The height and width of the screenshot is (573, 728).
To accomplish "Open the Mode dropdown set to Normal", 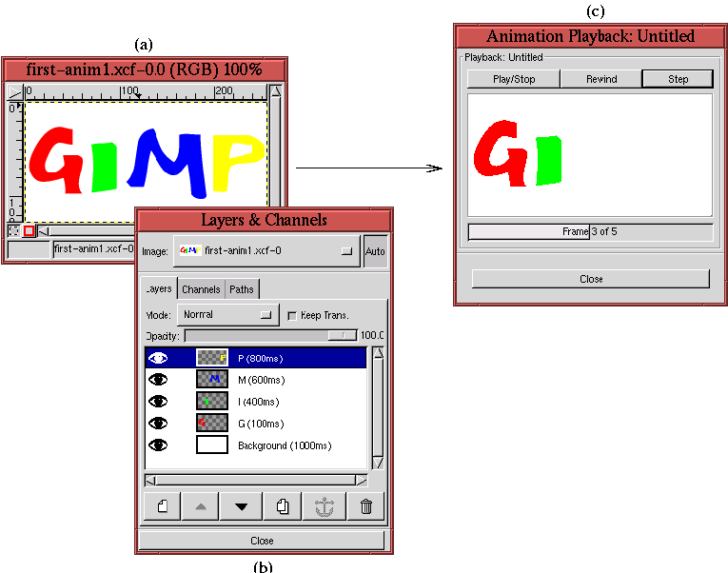I will coord(228,314).
